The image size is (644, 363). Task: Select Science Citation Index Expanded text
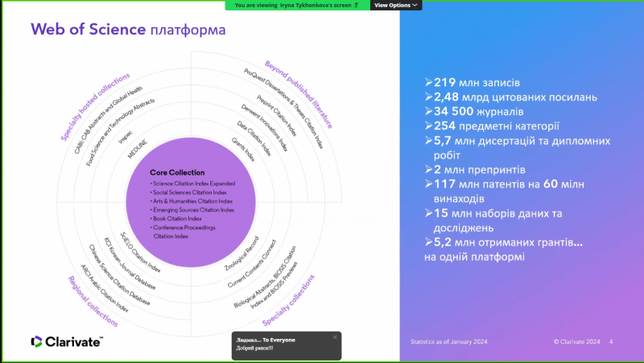194,184
